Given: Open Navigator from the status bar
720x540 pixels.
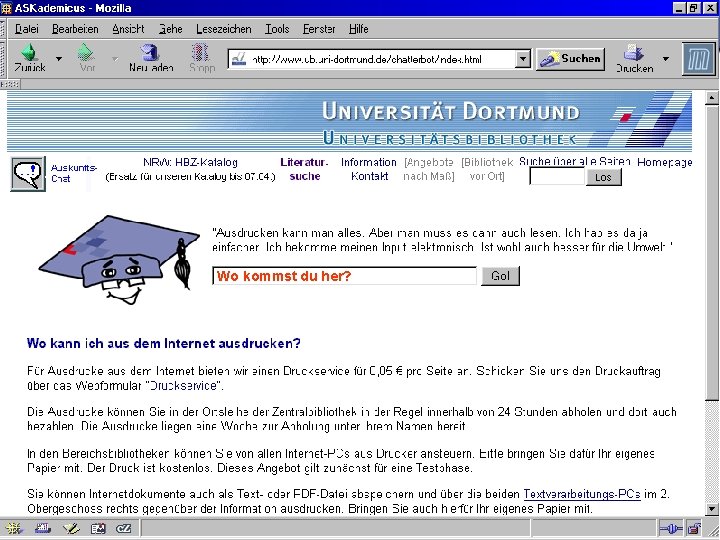Looking at the screenshot, I should [x=12, y=529].
